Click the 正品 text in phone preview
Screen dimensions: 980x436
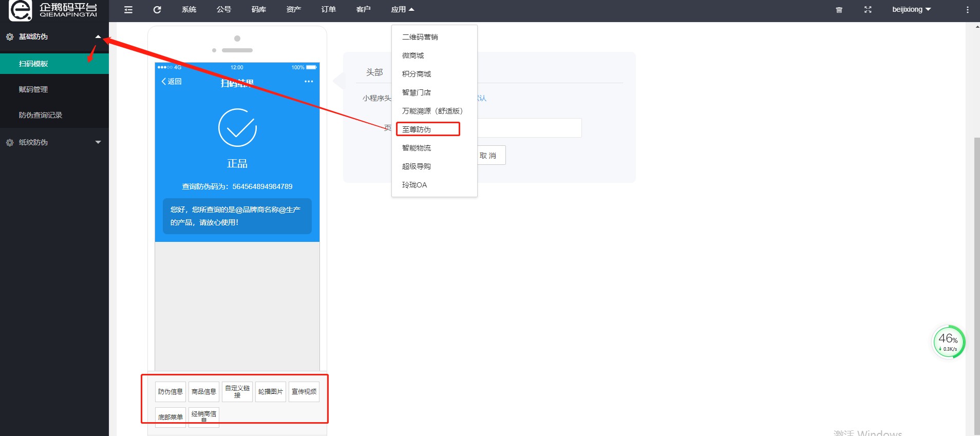237,164
